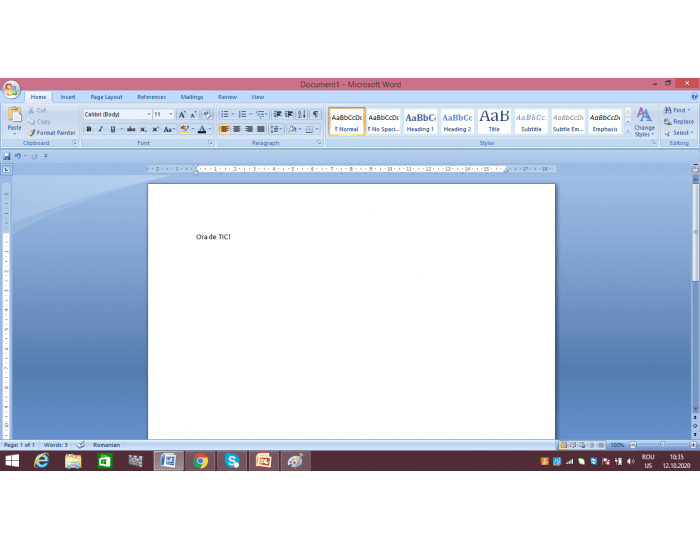700x550 pixels.
Task: Switch to Full Screen Reading view
Action: [x=573, y=445]
